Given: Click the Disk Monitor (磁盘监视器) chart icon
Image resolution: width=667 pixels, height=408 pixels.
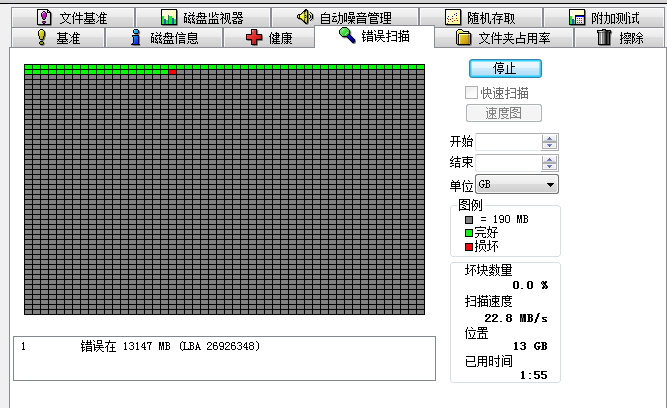Looking at the screenshot, I should (x=169, y=17).
